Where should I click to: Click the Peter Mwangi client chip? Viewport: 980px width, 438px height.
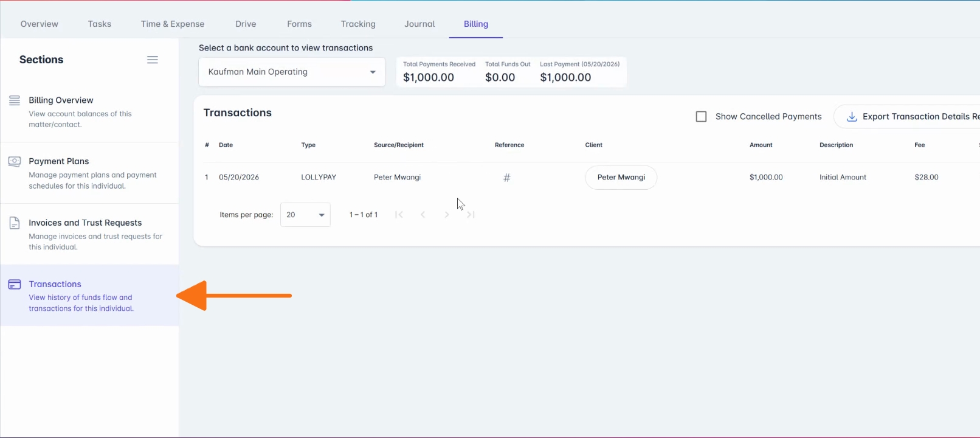pos(621,178)
